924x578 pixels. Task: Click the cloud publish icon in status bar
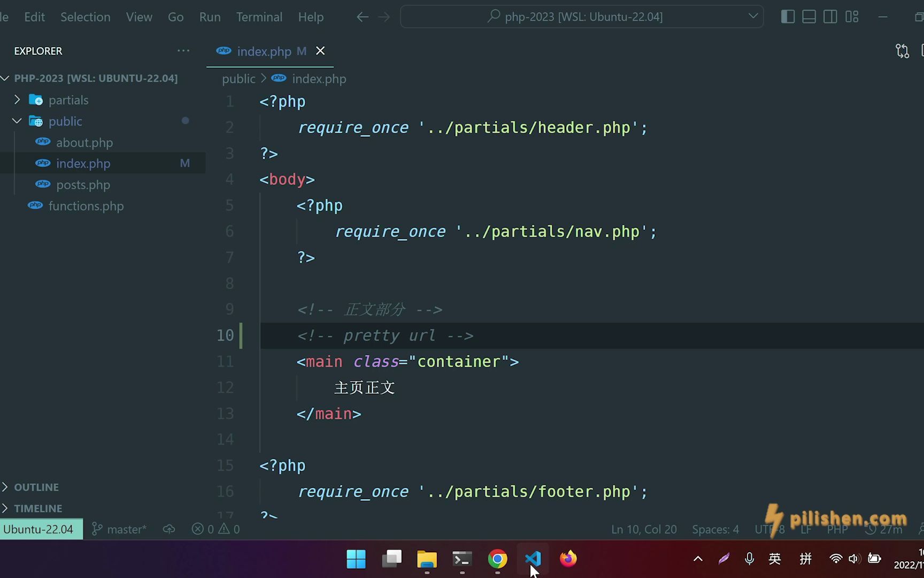168,529
